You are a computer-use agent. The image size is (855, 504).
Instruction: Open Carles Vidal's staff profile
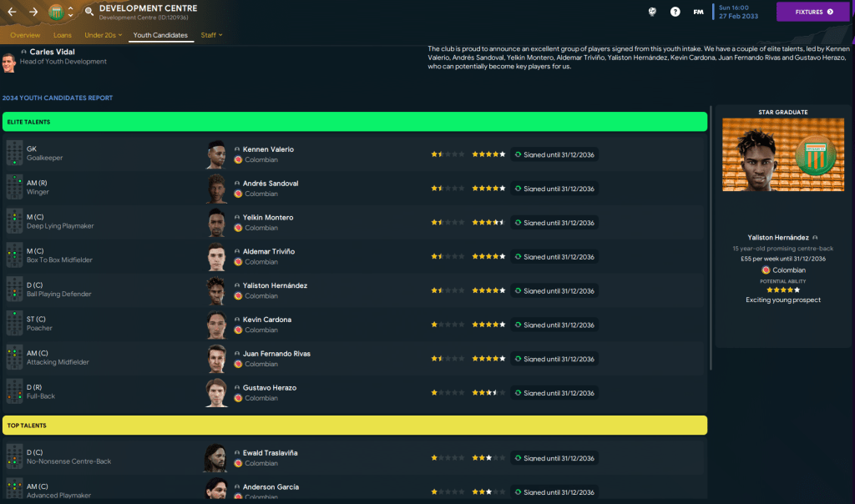click(x=53, y=52)
